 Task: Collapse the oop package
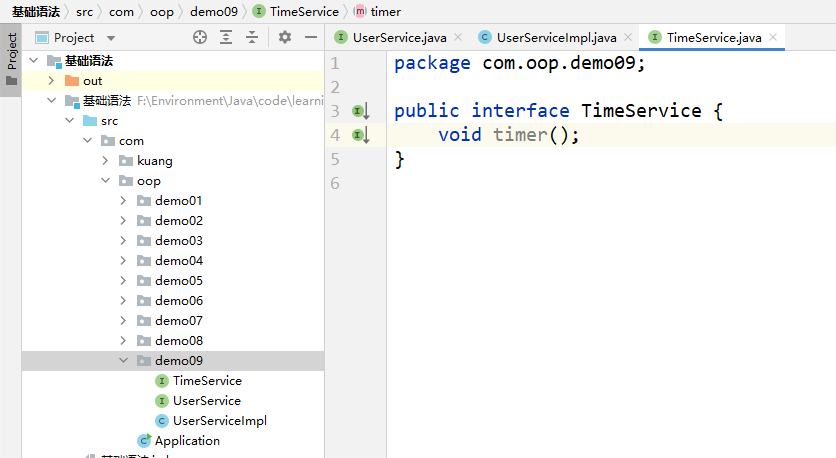click(106, 180)
